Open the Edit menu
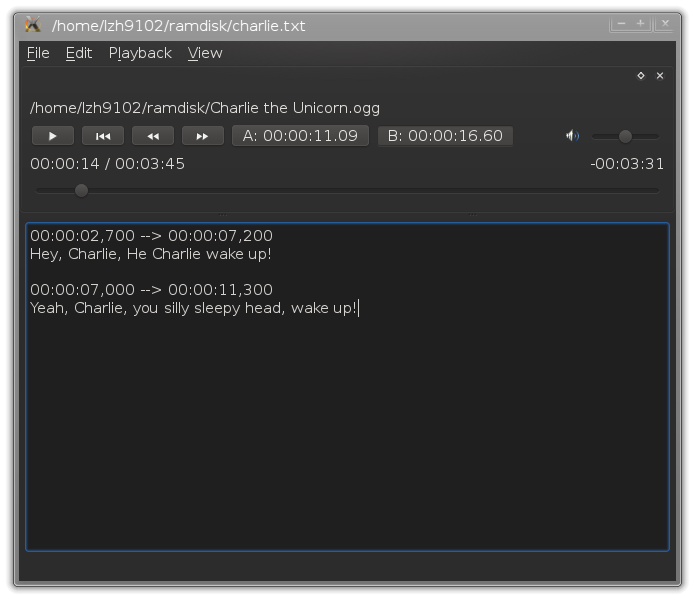Image resolution: width=695 pixels, height=600 pixels. point(79,53)
